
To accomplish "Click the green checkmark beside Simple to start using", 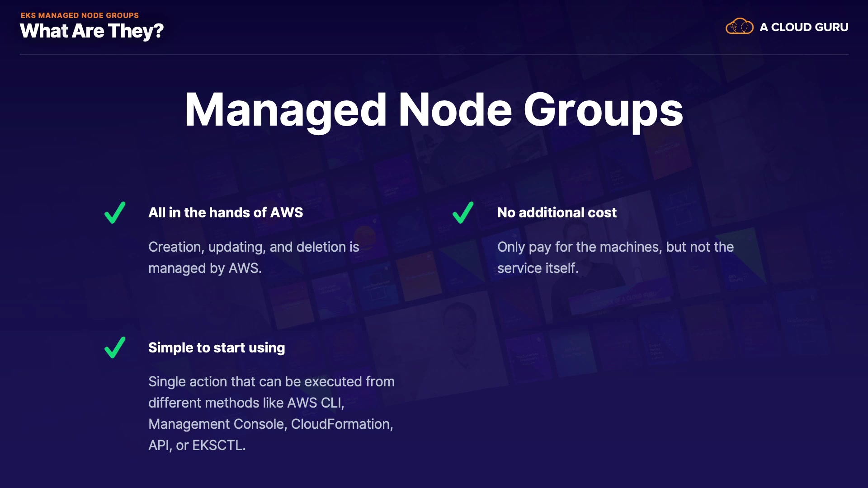I will point(115,347).
